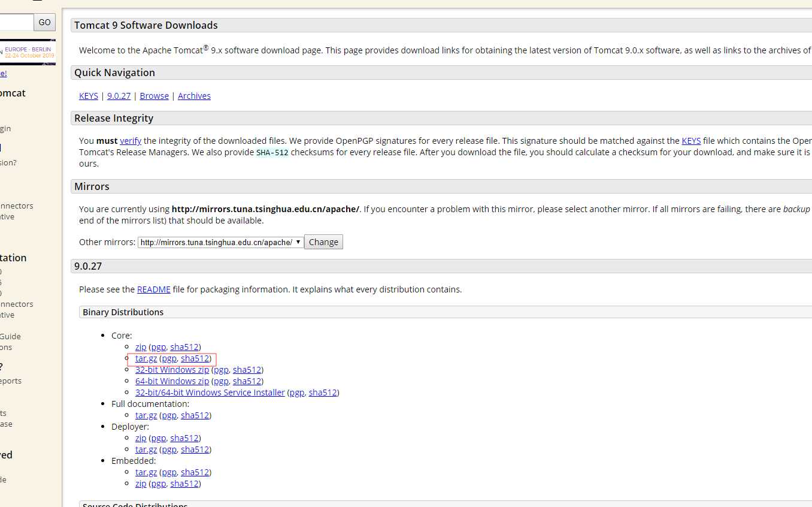Expand the Other mirrors dropdown

[x=221, y=242]
